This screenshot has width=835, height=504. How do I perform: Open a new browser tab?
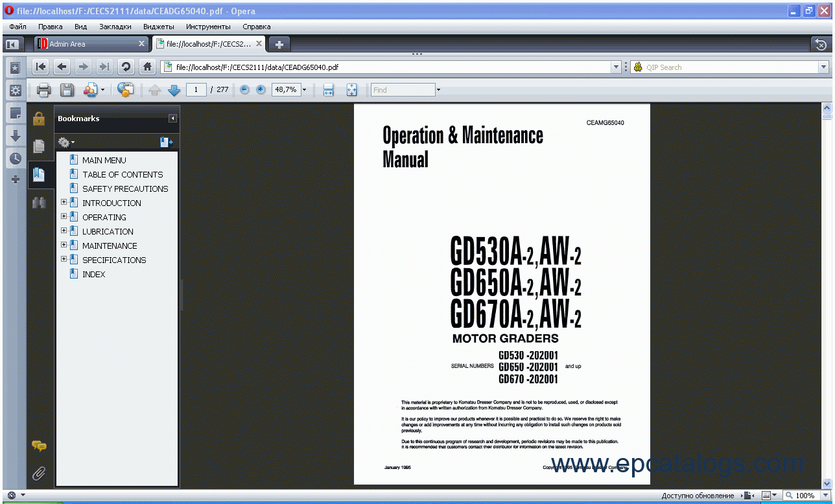(279, 44)
